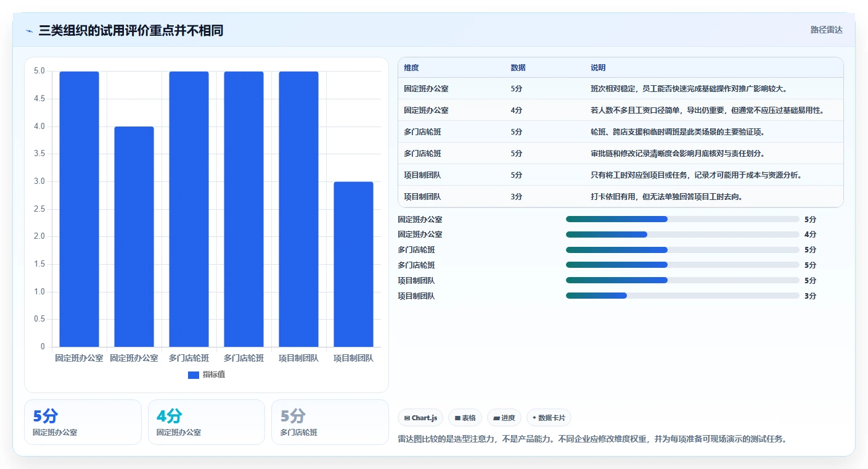Click the 4.5 y-axis tick label
Screen dimensions: 868x469
[39, 99]
